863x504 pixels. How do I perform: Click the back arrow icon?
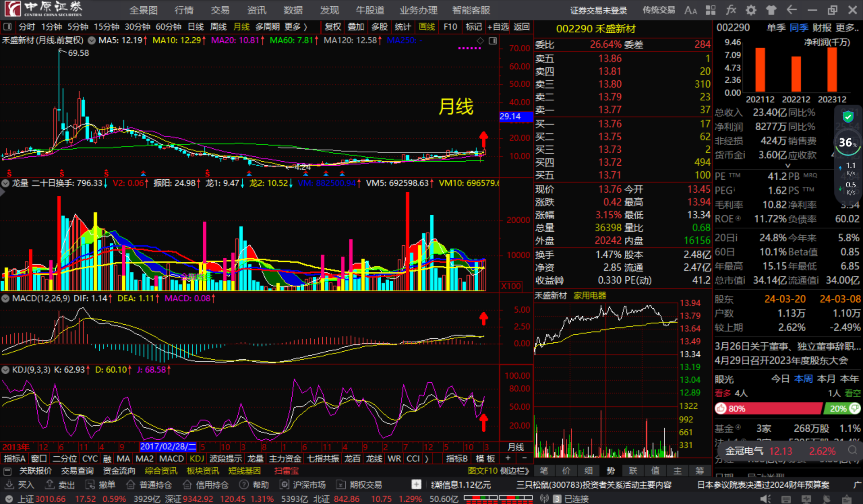792,10
